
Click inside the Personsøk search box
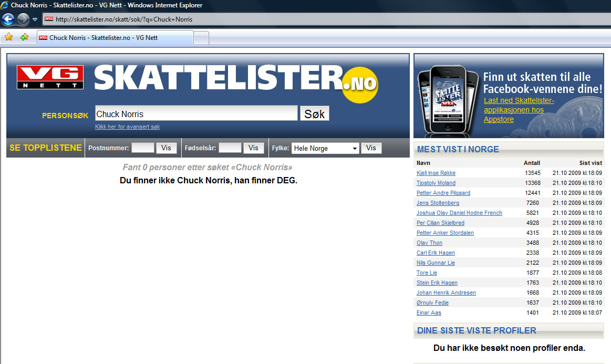point(194,112)
